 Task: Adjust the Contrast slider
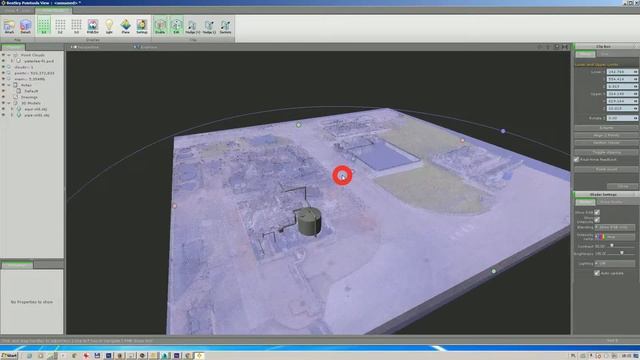coord(611,246)
